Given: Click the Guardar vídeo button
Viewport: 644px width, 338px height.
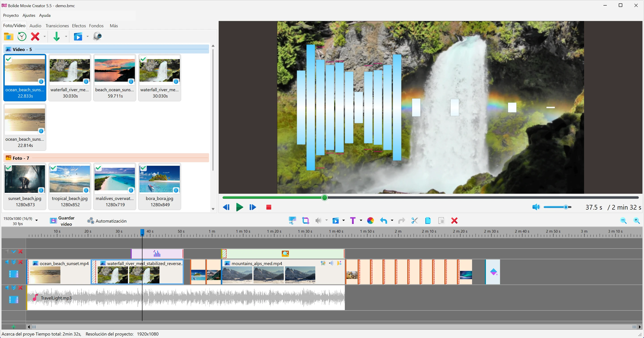Looking at the screenshot, I should click(63, 221).
